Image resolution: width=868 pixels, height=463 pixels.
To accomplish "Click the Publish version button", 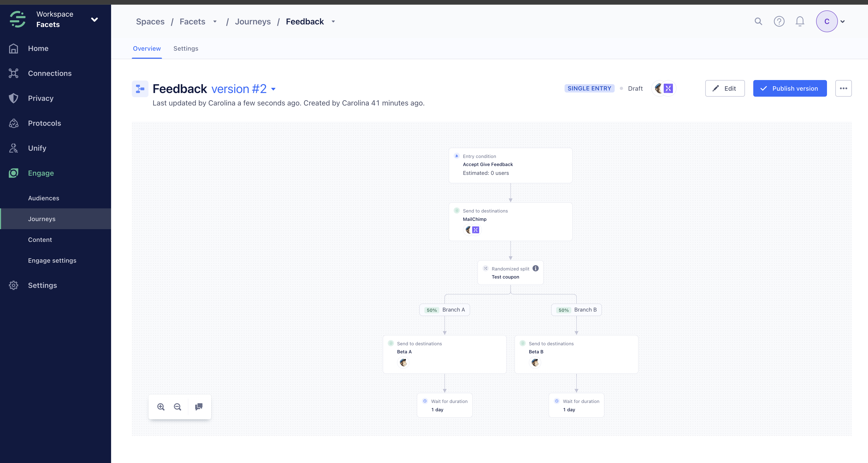I will 790,88.
